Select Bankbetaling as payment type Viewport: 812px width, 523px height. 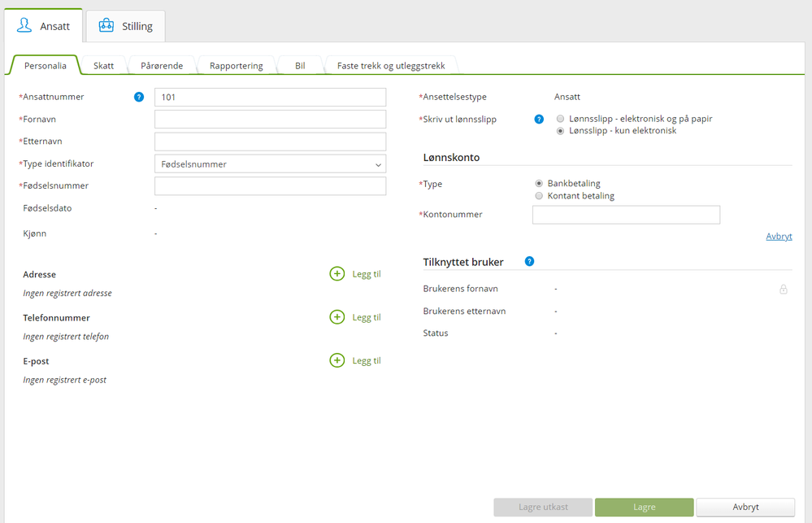pos(539,184)
